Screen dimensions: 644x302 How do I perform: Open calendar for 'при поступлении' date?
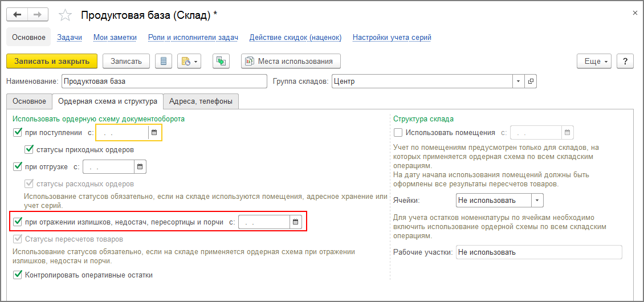[154, 133]
